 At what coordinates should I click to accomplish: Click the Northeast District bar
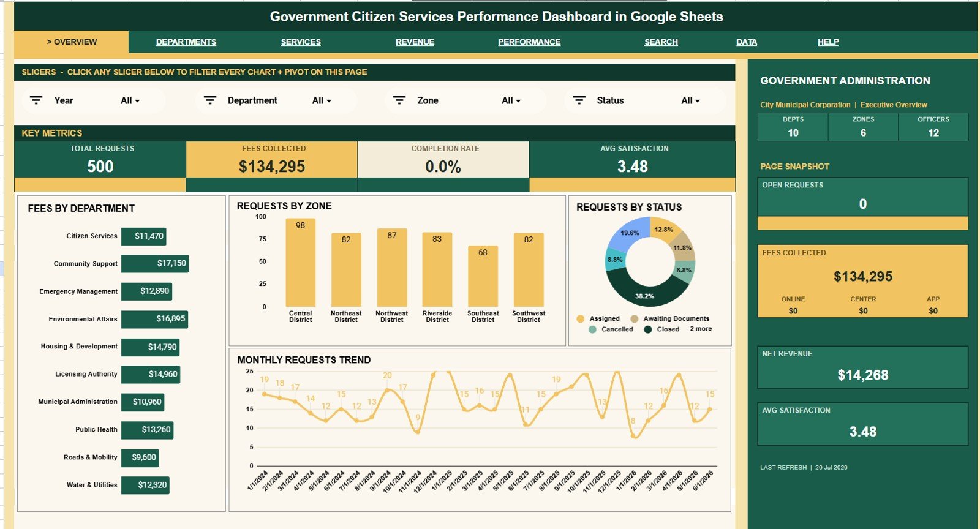pos(346,269)
